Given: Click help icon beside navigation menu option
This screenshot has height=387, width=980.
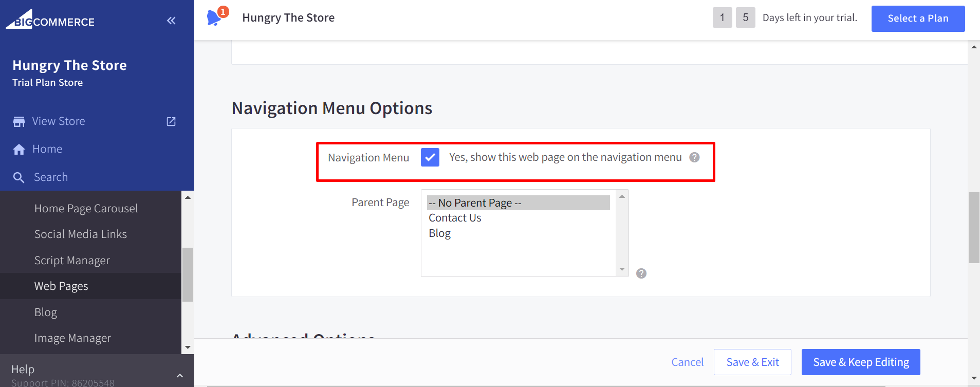Looking at the screenshot, I should click(694, 157).
